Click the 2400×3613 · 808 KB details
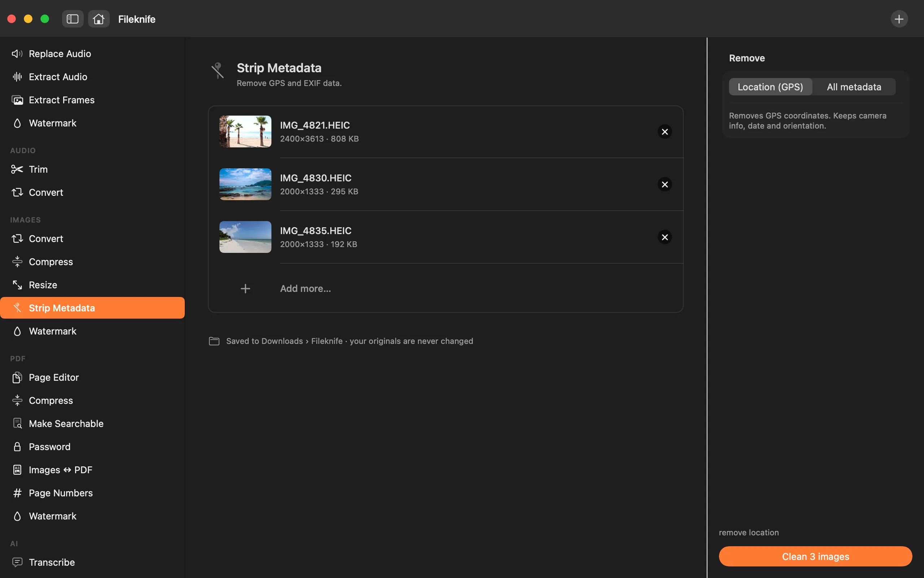924x578 pixels. coord(319,139)
